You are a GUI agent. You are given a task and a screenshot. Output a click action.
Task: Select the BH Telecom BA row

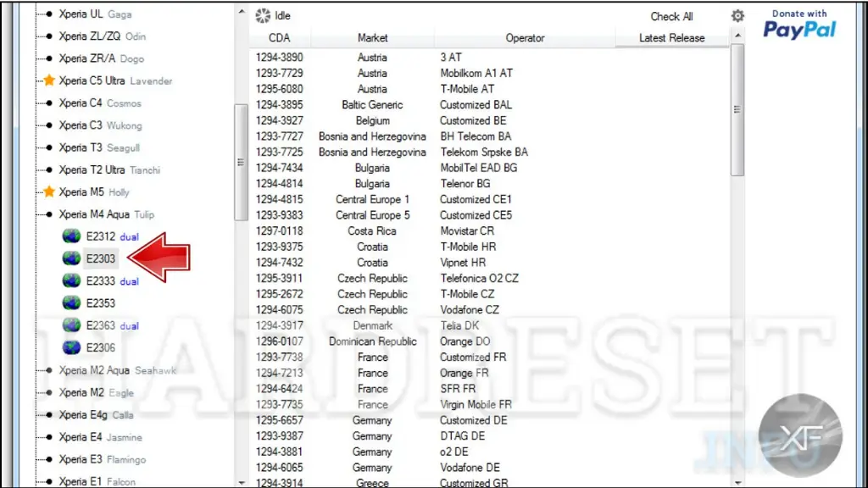[x=489, y=136]
